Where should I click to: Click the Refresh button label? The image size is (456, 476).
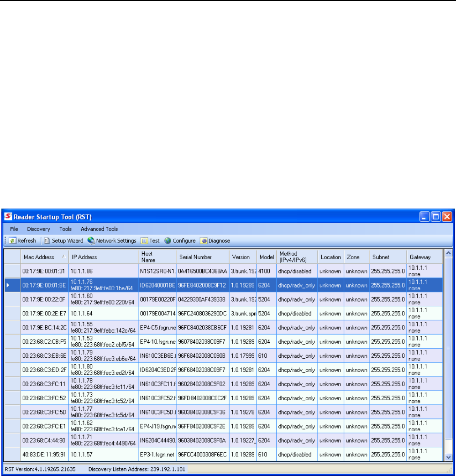[27, 241]
